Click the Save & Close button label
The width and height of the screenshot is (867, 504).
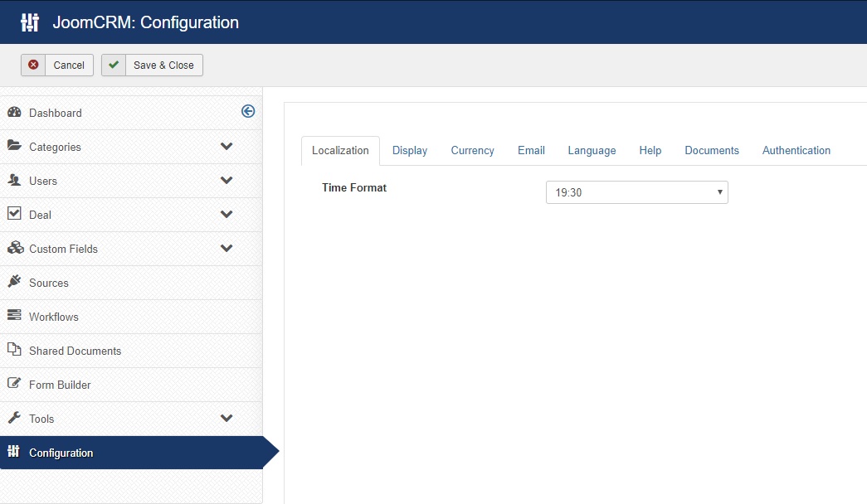pyautogui.click(x=163, y=65)
